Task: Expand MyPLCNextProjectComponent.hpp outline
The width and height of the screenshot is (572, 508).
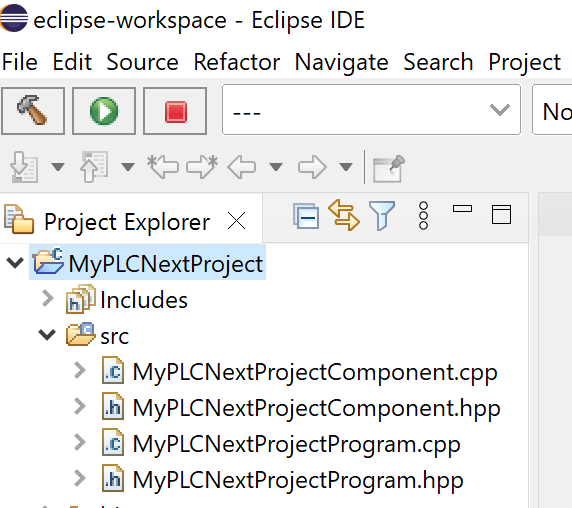Action: [80, 406]
